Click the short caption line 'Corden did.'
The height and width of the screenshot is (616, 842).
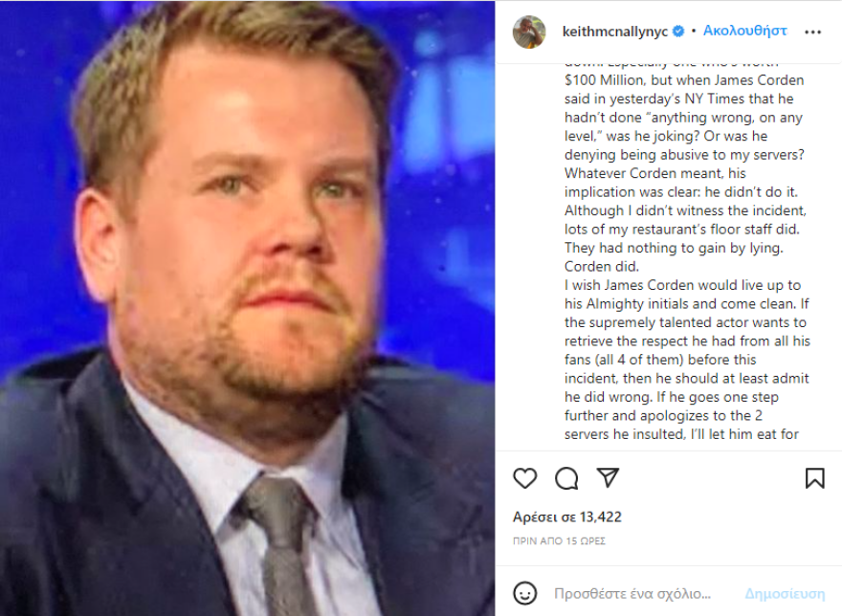[602, 266]
